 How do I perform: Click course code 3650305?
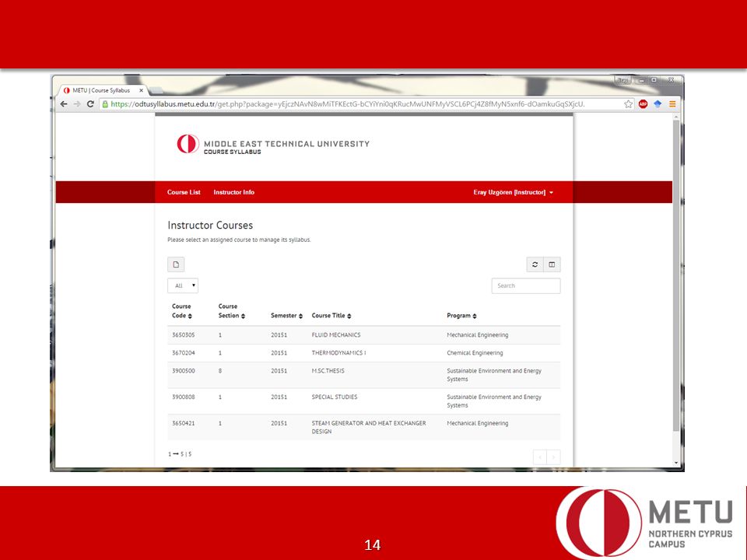[x=184, y=335]
